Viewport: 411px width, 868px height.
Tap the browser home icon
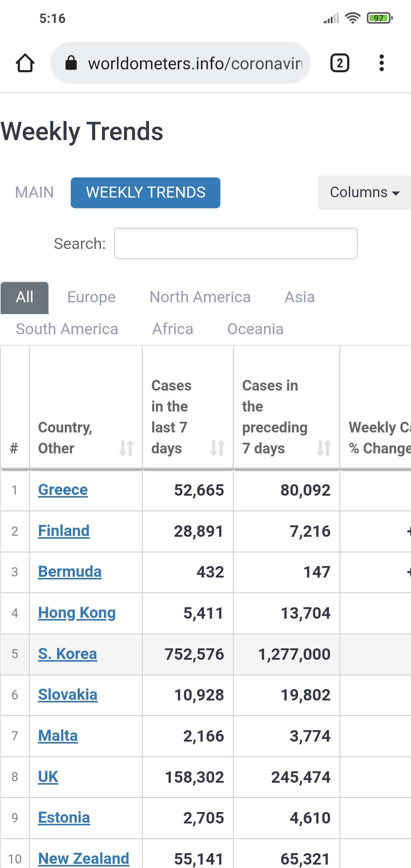[x=25, y=63]
